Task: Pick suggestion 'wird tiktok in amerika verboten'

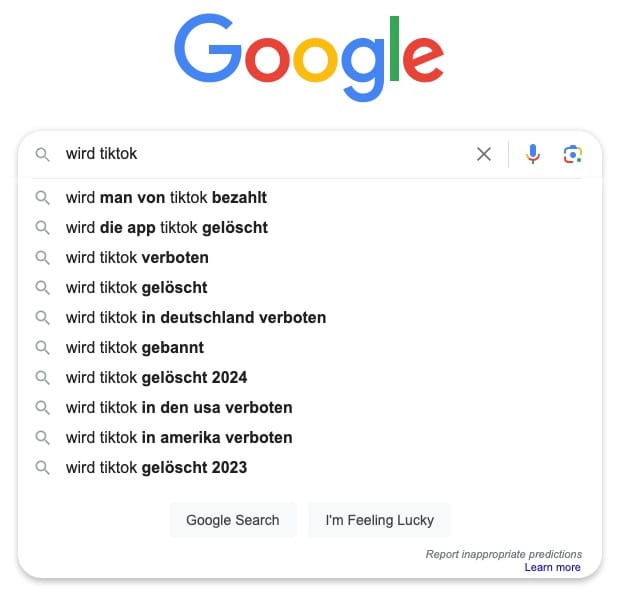Action: pos(179,438)
